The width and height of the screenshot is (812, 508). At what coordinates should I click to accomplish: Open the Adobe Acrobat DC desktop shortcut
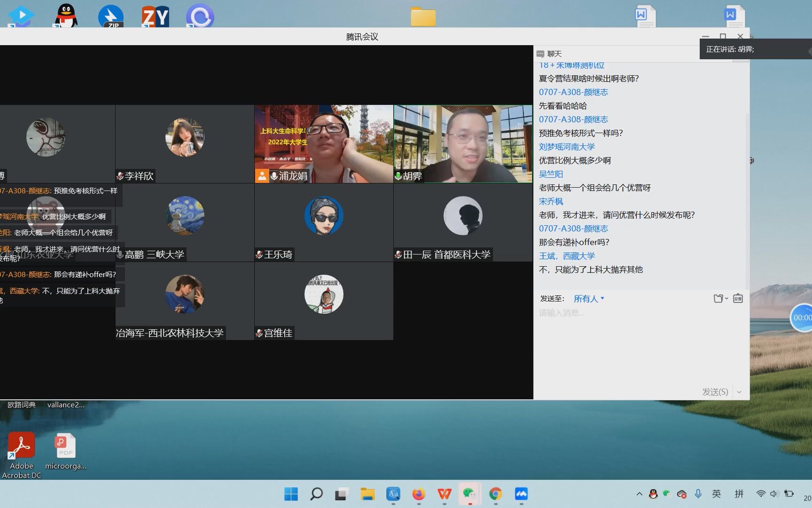21,455
